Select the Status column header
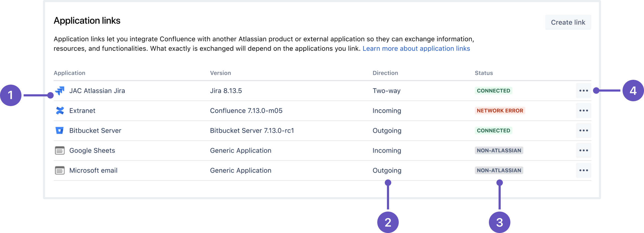644x233 pixels. [484, 73]
